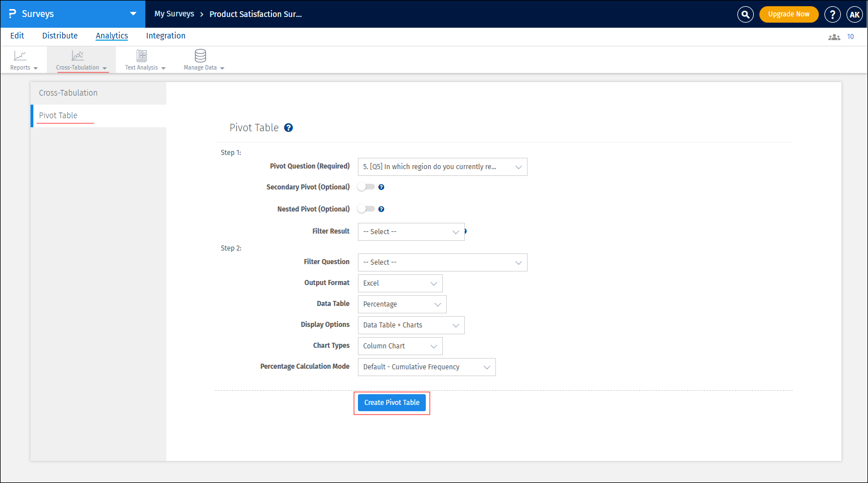The image size is (868, 483).
Task: Enable the Nested Pivot toggle
Action: 365,209
